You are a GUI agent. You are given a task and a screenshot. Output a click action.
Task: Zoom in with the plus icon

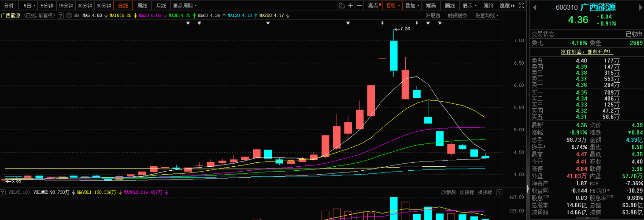click(x=350, y=6)
